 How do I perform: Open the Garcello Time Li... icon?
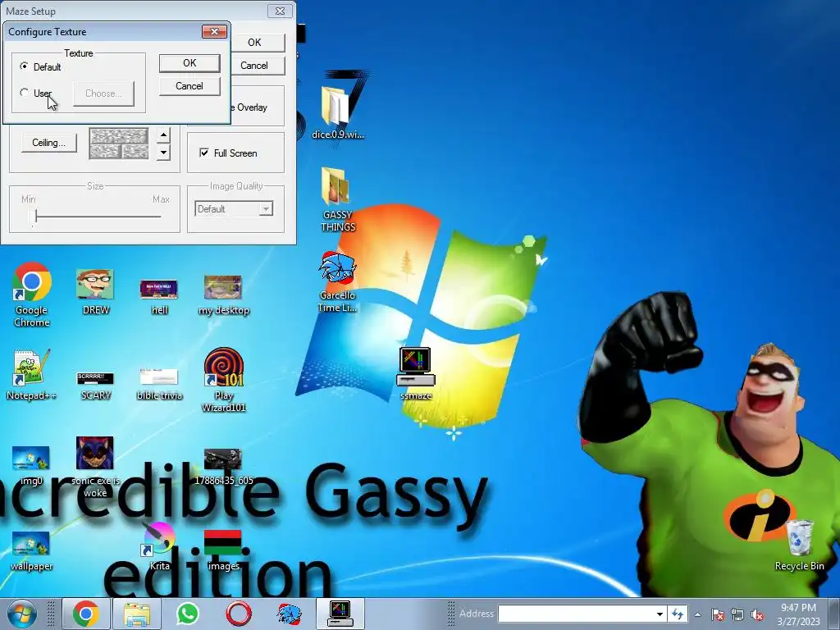point(337,282)
